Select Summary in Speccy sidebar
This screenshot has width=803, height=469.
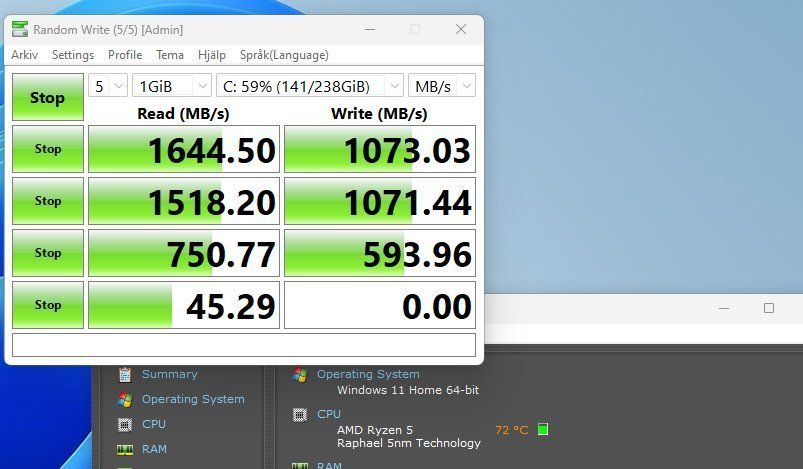tap(170, 374)
